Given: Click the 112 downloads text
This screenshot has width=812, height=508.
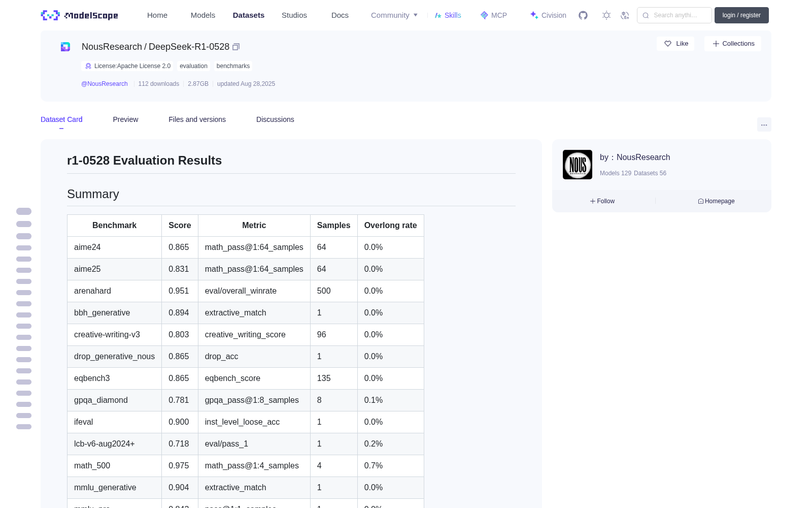Looking at the screenshot, I should tap(159, 84).
